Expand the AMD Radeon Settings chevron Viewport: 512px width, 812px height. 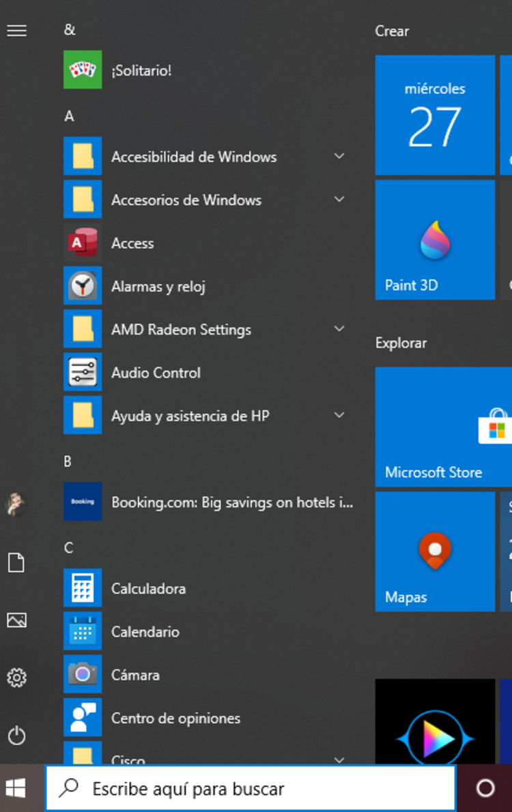(x=339, y=328)
